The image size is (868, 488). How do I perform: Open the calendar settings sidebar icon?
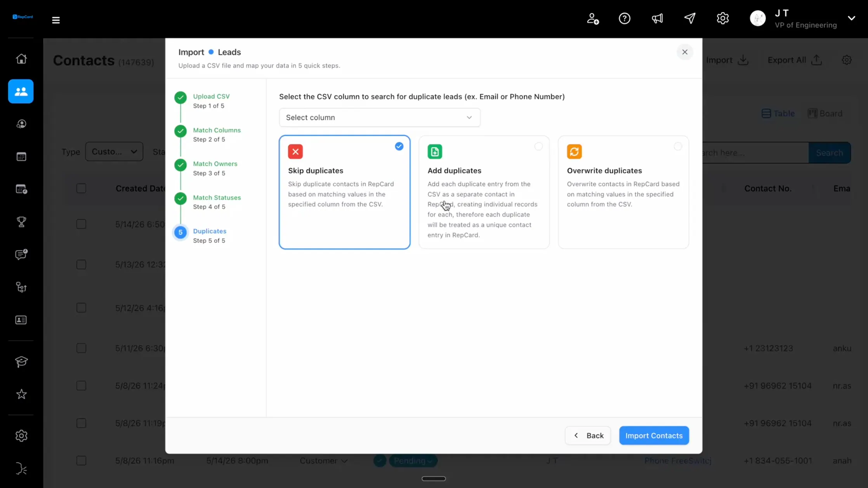click(21, 189)
